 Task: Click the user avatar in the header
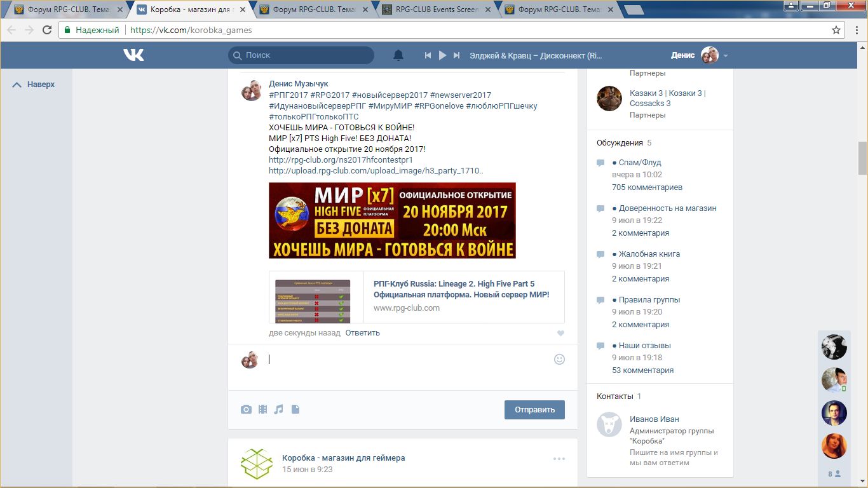coord(709,55)
